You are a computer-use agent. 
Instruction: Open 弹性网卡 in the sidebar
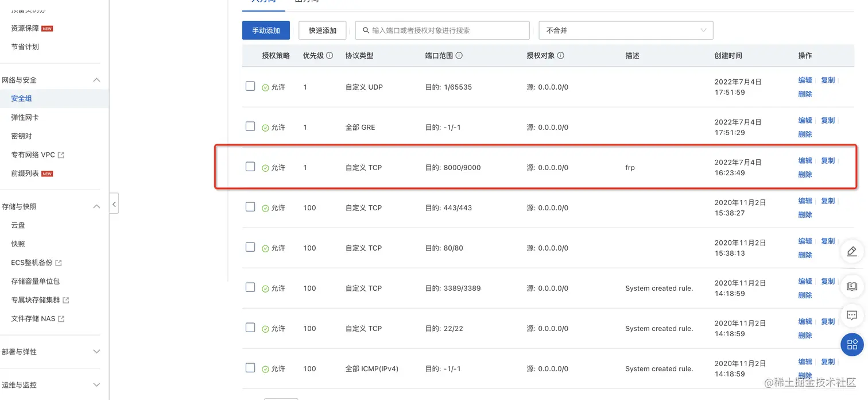(x=25, y=117)
